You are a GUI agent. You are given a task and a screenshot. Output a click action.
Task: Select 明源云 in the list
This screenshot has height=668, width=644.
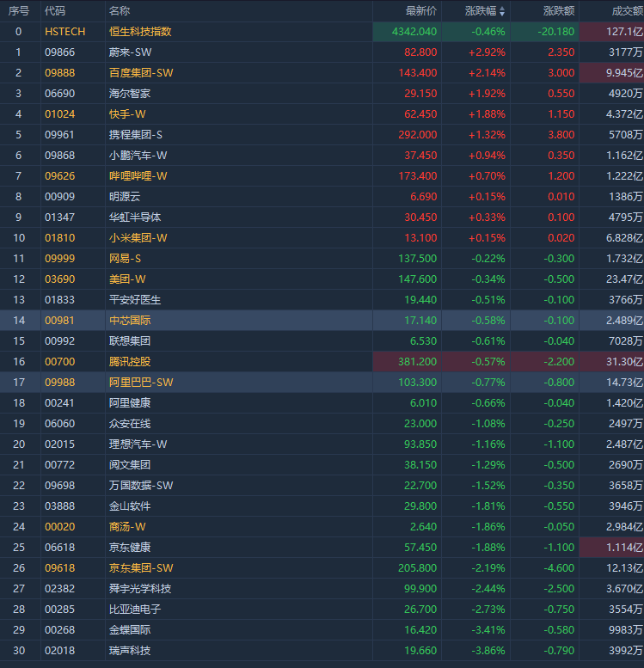[125, 197]
